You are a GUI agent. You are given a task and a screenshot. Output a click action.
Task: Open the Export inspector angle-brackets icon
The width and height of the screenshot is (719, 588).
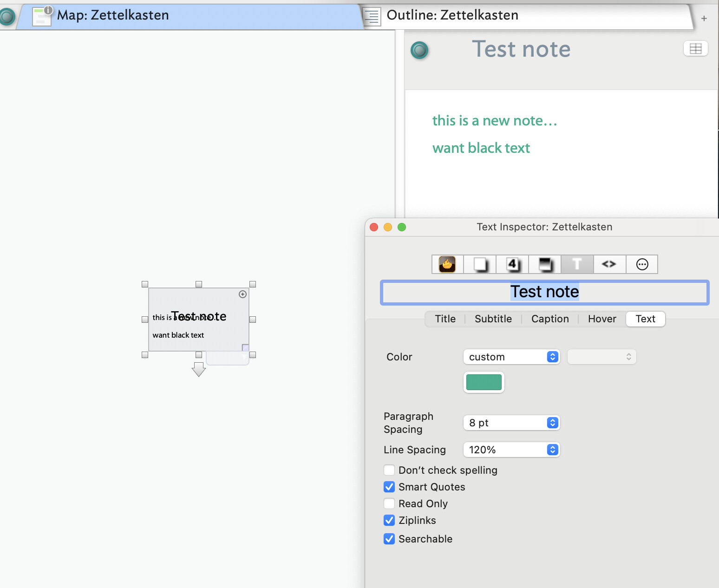pyautogui.click(x=609, y=264)
